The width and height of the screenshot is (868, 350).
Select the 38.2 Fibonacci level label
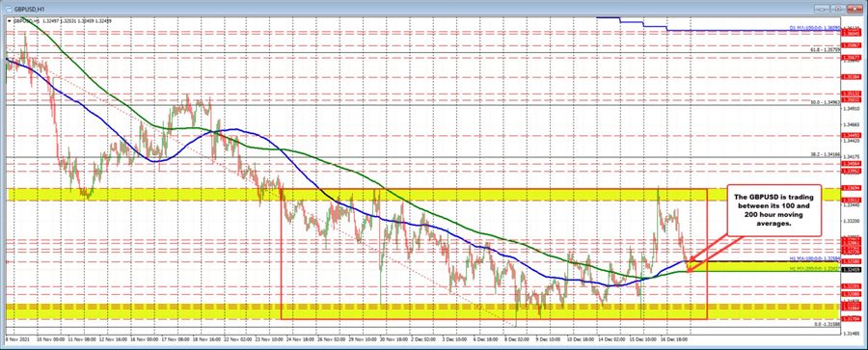pos(826,154)
